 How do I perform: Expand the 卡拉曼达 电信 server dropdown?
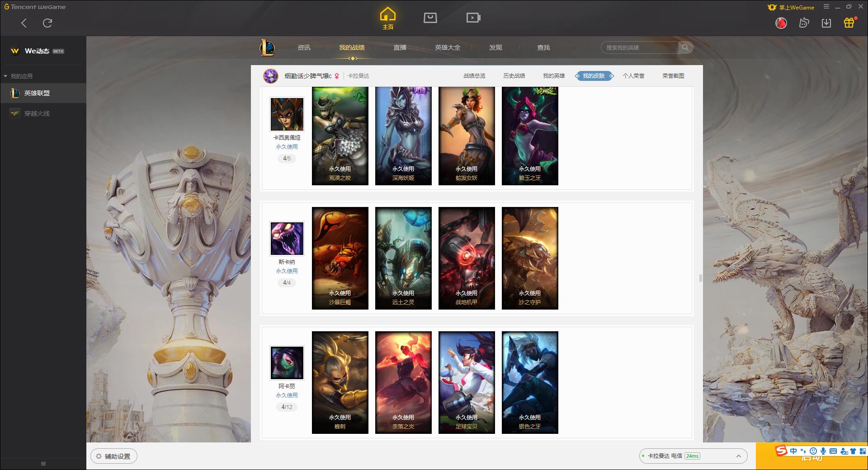(693, 456)
